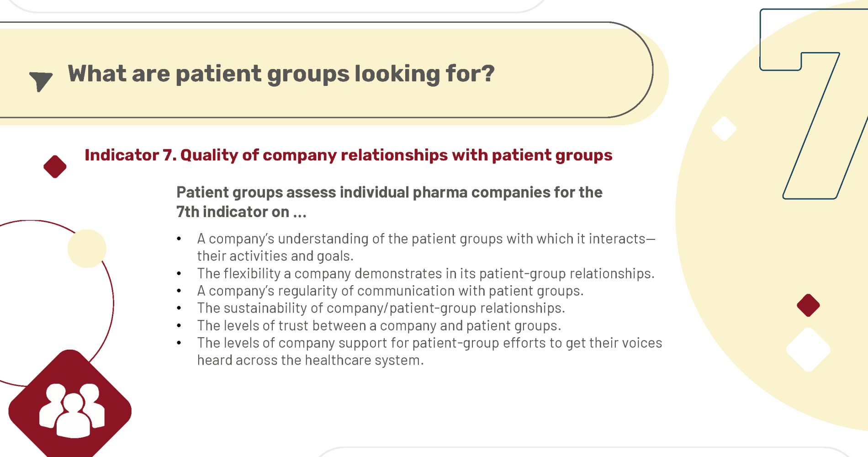Click the bullet on company support for voices heard

pos(429,351)
